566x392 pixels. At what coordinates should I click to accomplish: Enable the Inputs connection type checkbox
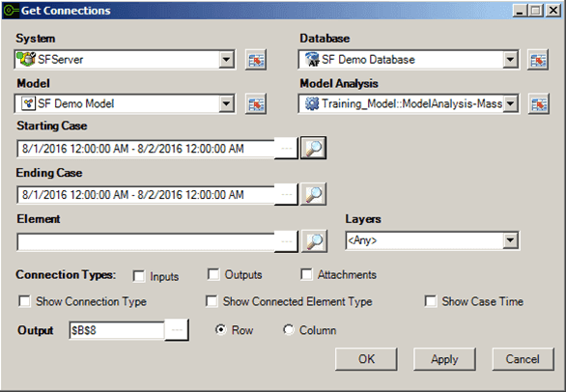pos(139,276)
